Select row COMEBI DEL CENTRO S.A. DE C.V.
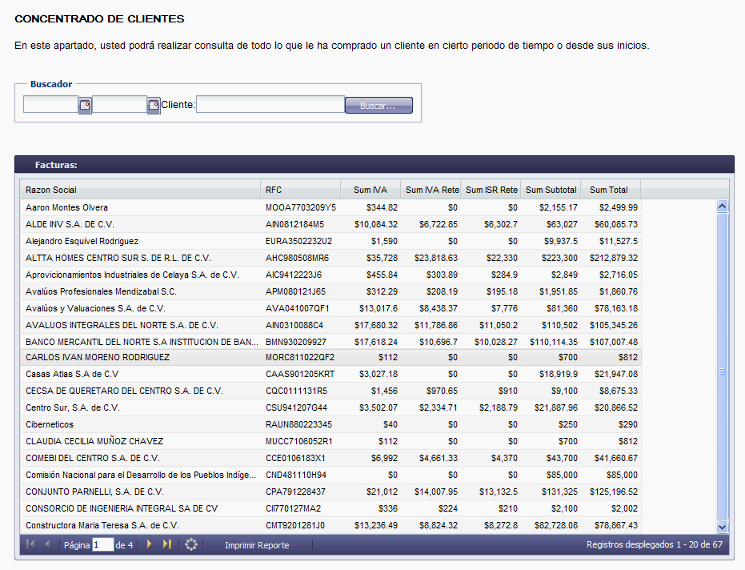 331,458
